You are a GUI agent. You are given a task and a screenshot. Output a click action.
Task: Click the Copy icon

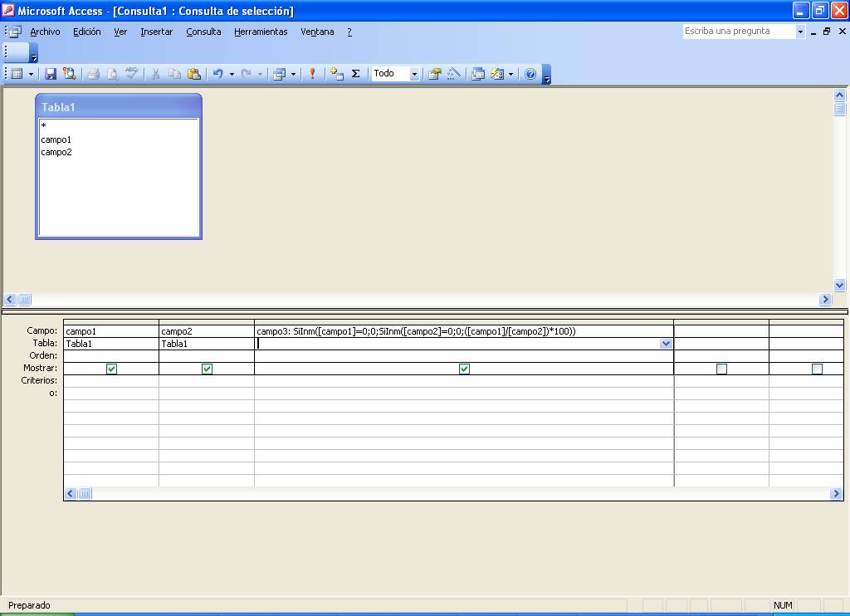pyautogui.click(x=174, y=74)
